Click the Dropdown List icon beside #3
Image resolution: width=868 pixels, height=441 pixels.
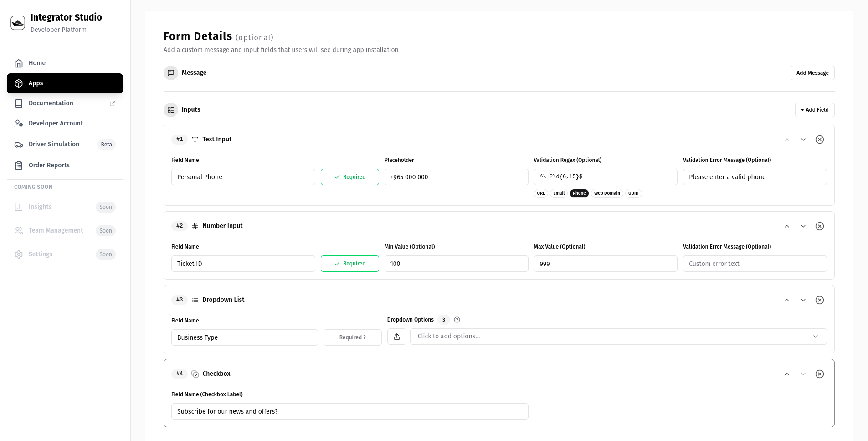pyautogui.click(x=195, y=300)
